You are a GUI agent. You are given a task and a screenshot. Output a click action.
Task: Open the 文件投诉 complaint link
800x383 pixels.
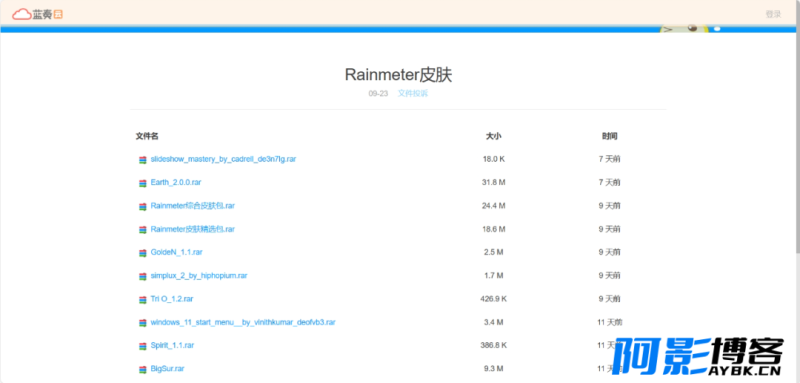click(413, 93)
